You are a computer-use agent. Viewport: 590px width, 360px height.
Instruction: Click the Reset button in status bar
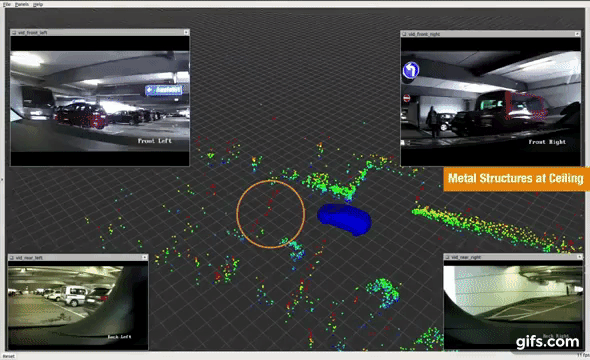[x=9, y=356]
